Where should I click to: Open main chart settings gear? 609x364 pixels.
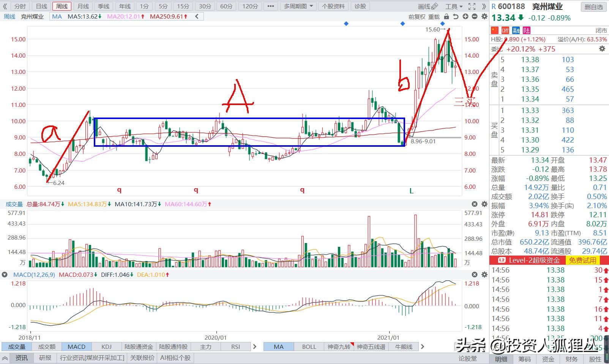point(484,17)
